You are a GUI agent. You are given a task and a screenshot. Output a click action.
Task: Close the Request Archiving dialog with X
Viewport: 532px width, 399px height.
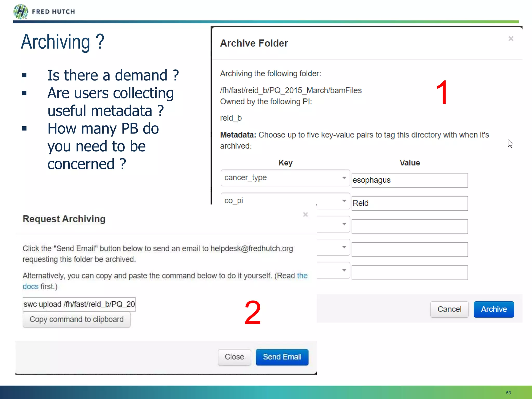tap(305, 215)
